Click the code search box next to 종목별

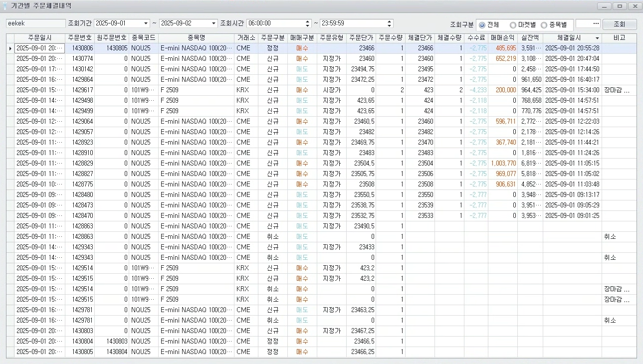click(x=588, y=23)
